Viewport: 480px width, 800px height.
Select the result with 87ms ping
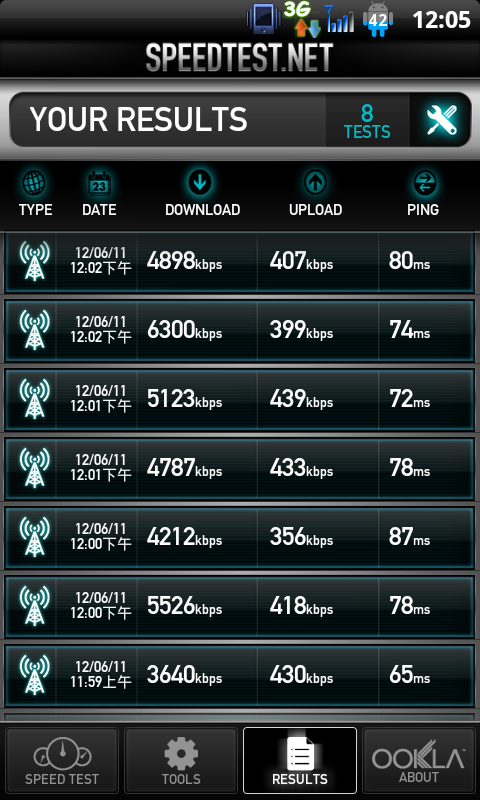coord(240,537)
